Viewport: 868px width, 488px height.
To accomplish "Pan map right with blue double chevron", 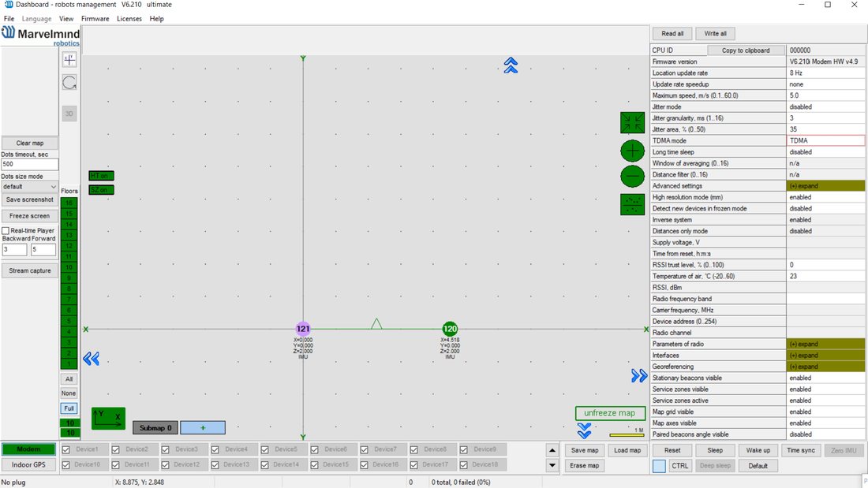I will click(x=639, y=376).
